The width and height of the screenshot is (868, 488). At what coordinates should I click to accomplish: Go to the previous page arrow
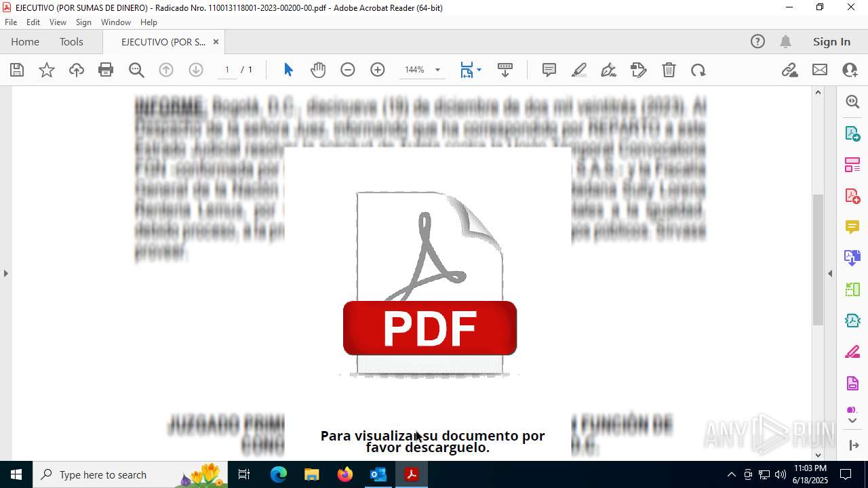[x=166, y=70]
